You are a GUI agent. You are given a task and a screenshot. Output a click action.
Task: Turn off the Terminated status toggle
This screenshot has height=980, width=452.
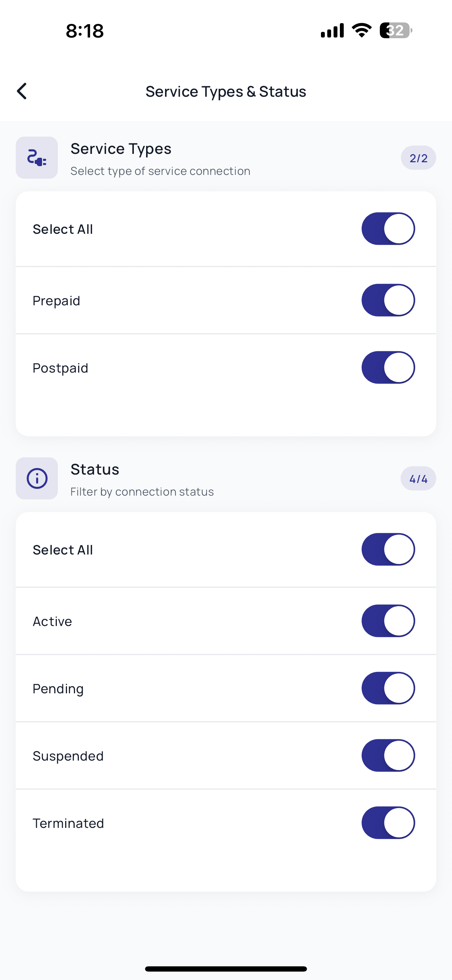pos(388,823)
